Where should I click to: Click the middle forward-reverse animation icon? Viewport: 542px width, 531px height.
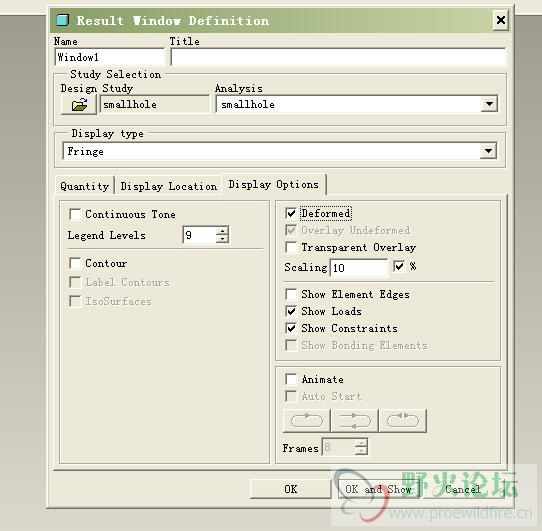[354, 421]
